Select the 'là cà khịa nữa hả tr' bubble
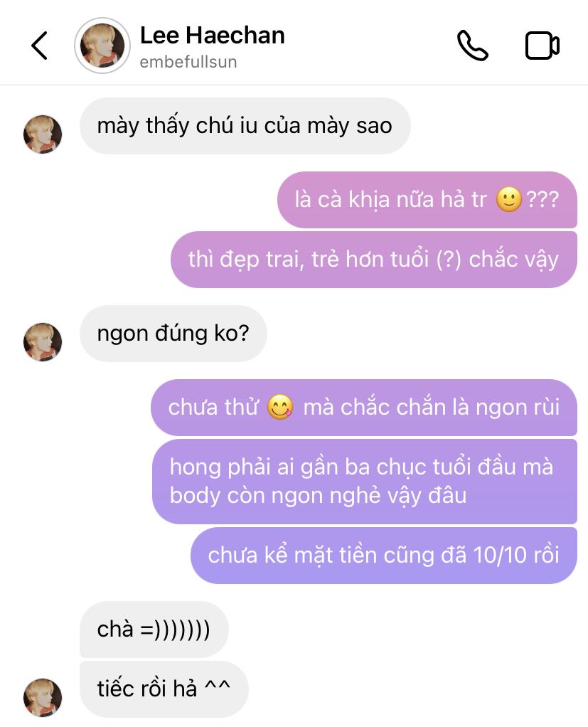 tap(427, 200)
